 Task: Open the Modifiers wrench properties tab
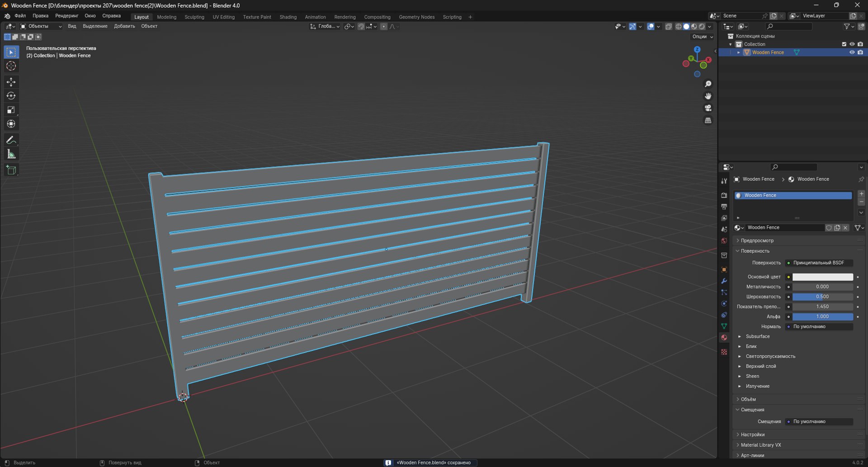[x=724, y=281]
